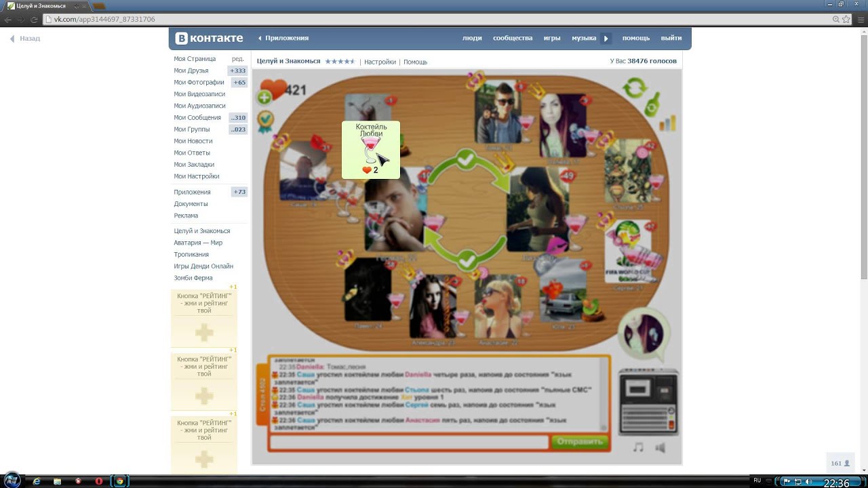This screenshot has height=488, width=868.
Task: Click the green bottle spin icon
Action: (652, 105)
